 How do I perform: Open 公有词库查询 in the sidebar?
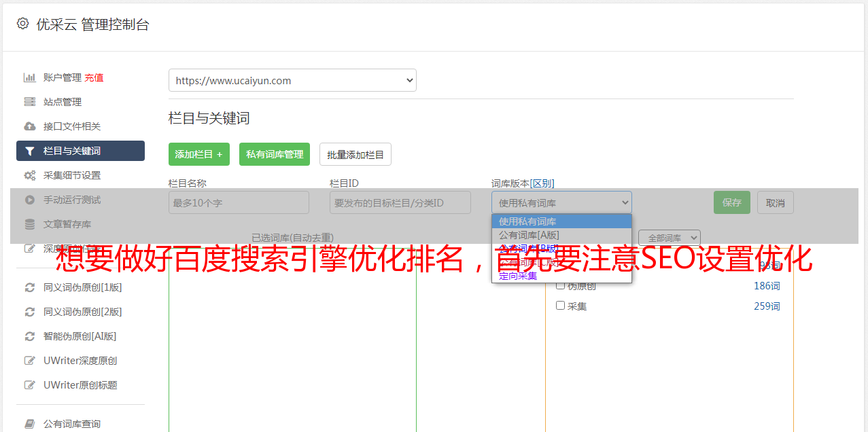(72, 424)
